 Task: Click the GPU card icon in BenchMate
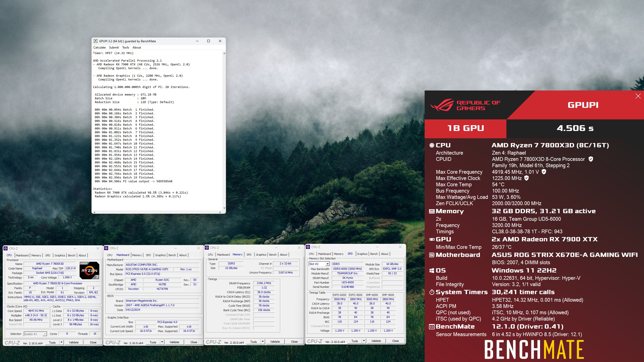(432, 239)
